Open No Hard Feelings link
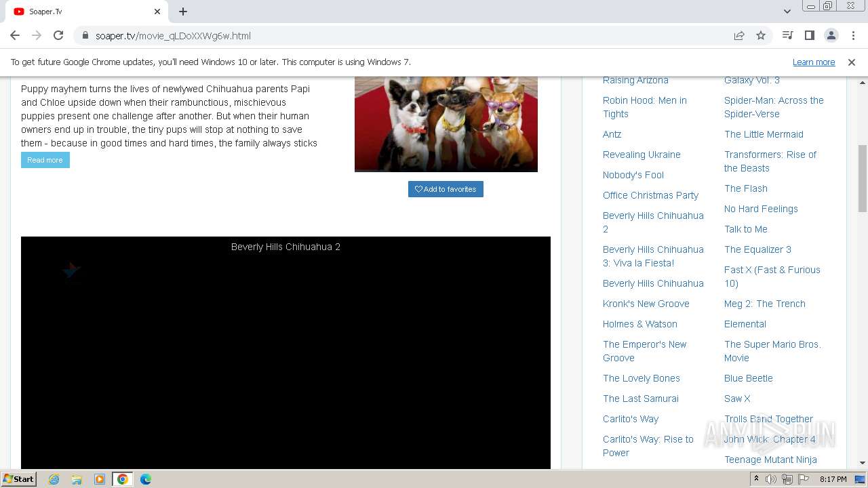 [x=761, y=209]
